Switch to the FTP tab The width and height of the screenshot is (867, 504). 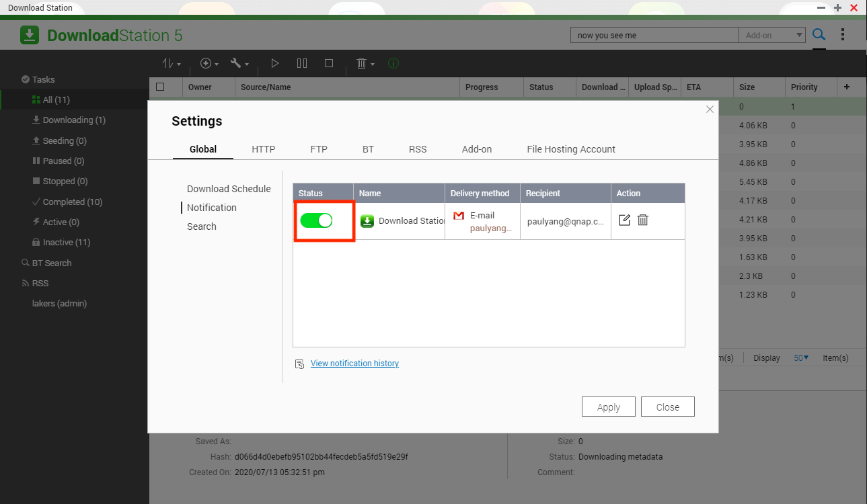(x=319, y=149)
